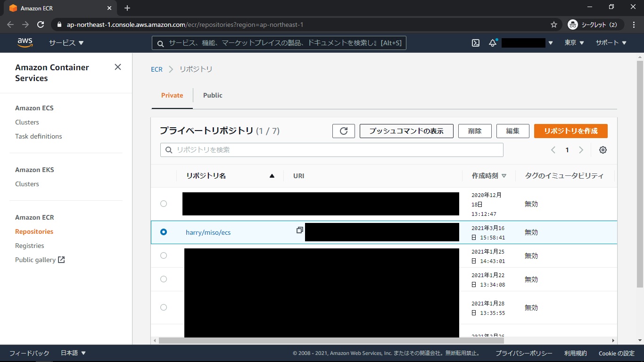Reload the page in browser toolbar
The image size is (644, 362).
[x=41, y=25]
